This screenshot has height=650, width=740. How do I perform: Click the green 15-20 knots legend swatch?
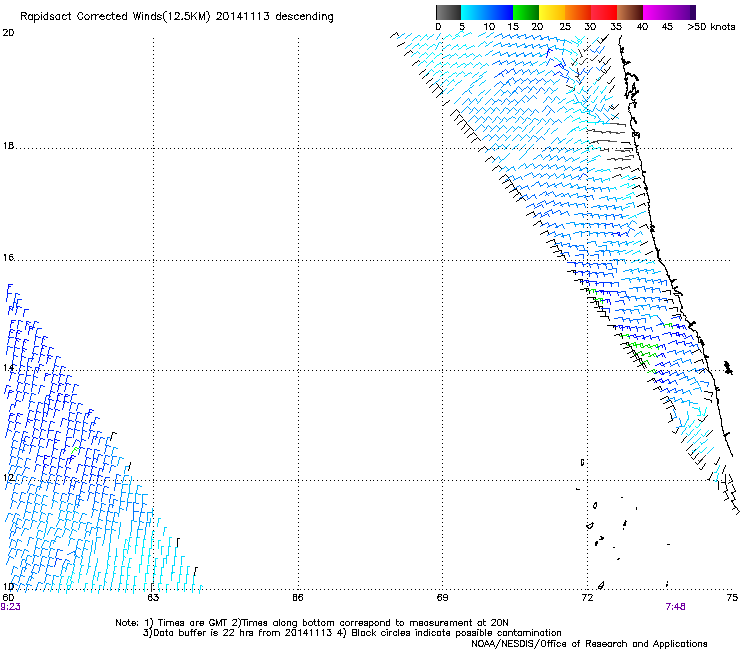526,13
